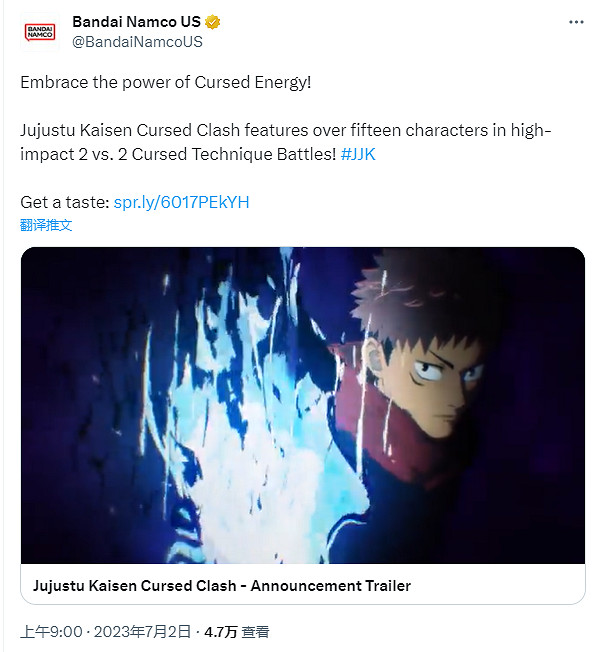Play the Announcement Trailer video thumbnail
The image size is (602, 652).
[x=302, y=405]
